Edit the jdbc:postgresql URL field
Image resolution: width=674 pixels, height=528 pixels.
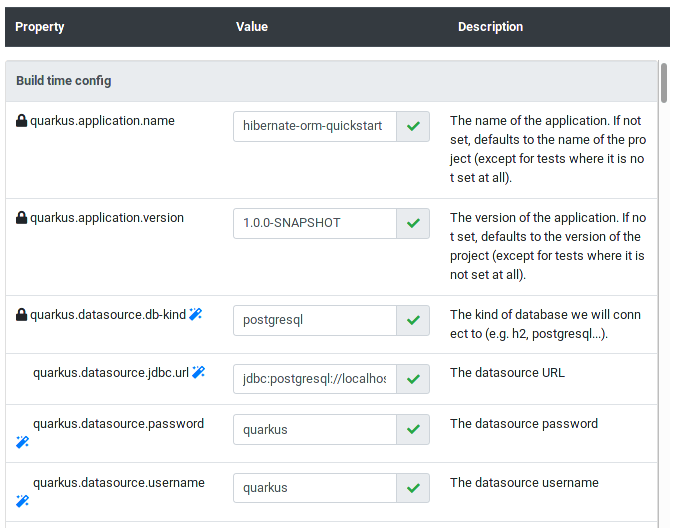[315, 379]
